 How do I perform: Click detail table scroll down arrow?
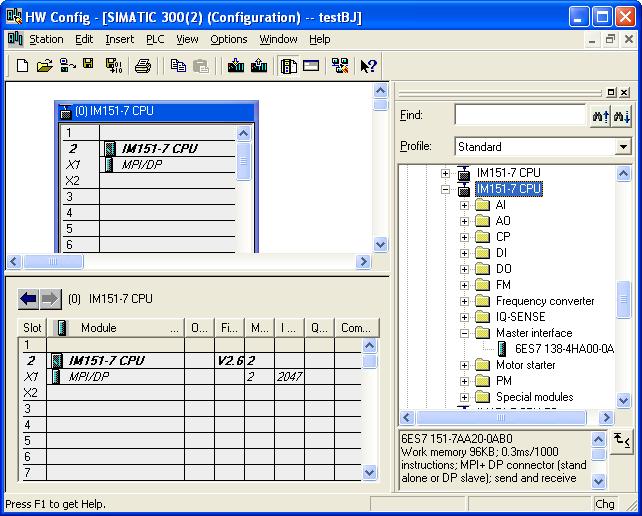(x=369, y=473)
